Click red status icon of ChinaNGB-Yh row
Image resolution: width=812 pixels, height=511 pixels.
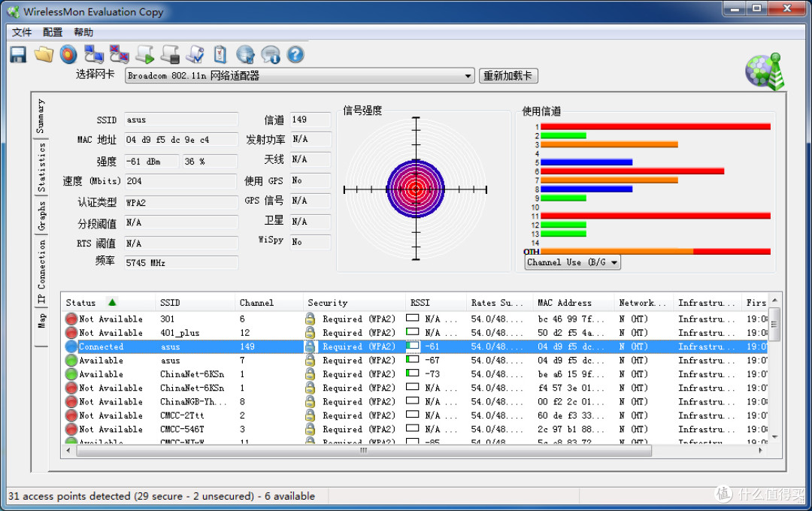click(71, 402)
